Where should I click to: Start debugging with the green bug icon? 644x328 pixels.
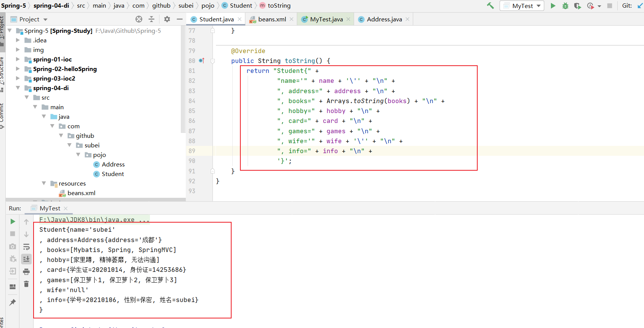pos(565,6)
